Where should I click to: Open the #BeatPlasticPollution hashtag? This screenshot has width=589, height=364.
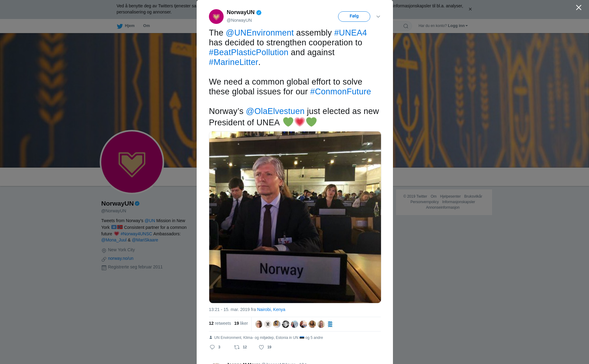coord(248,52)
